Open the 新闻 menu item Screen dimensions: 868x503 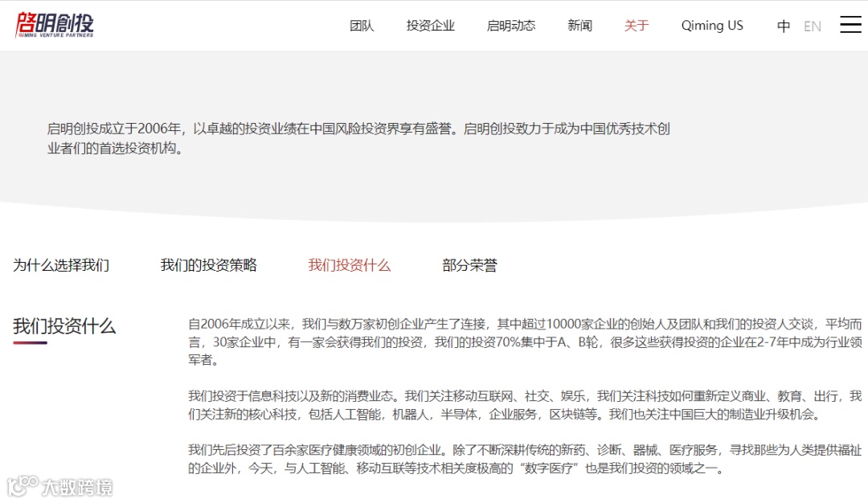pyautogui.click(x=579, y=26)
